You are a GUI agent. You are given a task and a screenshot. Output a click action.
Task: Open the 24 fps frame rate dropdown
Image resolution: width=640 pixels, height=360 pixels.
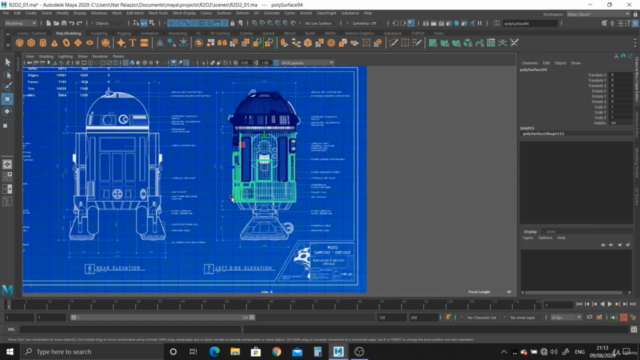565,317
